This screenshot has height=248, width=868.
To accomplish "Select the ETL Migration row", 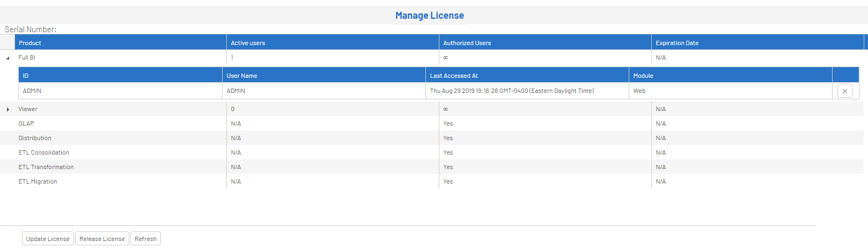I will (x=38, y=181).
